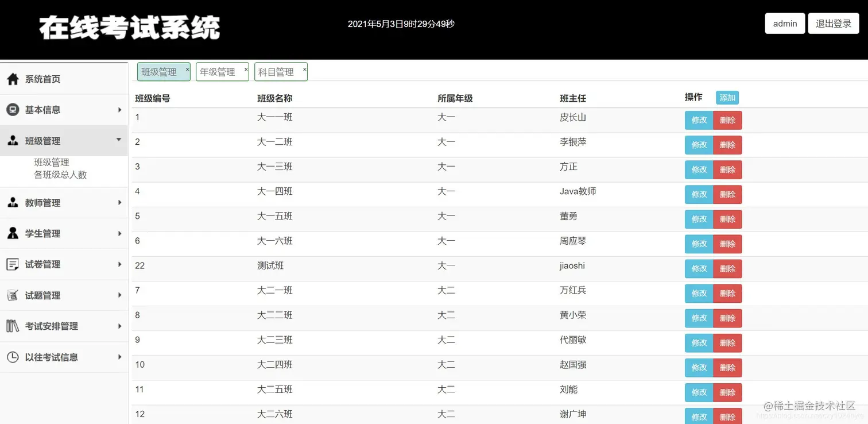
Task: Select the 教师管理 sidebar icon
Action: [x=13, y=202]
